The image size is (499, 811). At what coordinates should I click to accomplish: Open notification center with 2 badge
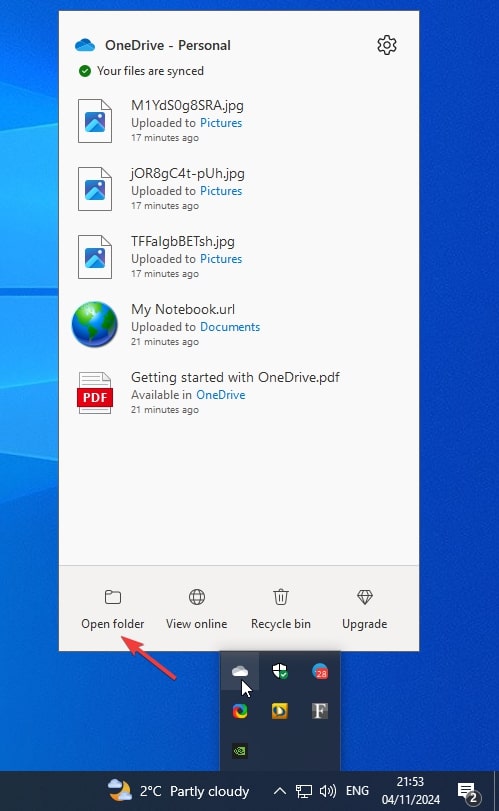click(469, 792)
